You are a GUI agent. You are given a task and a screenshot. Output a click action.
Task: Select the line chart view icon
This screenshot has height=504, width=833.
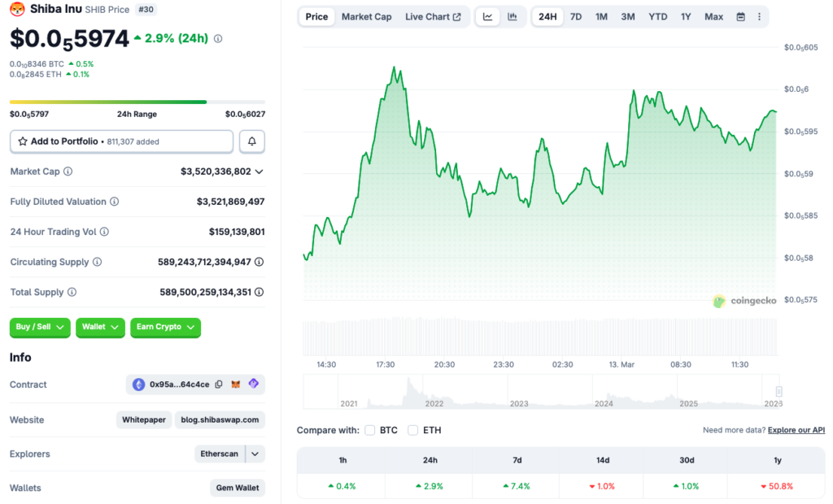pos(488,16)
